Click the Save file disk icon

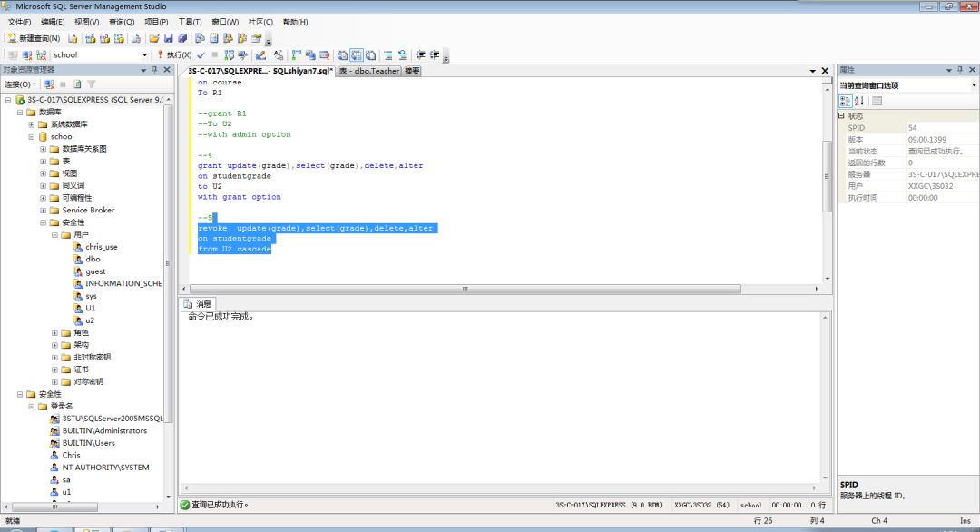[x=168, y=38]
